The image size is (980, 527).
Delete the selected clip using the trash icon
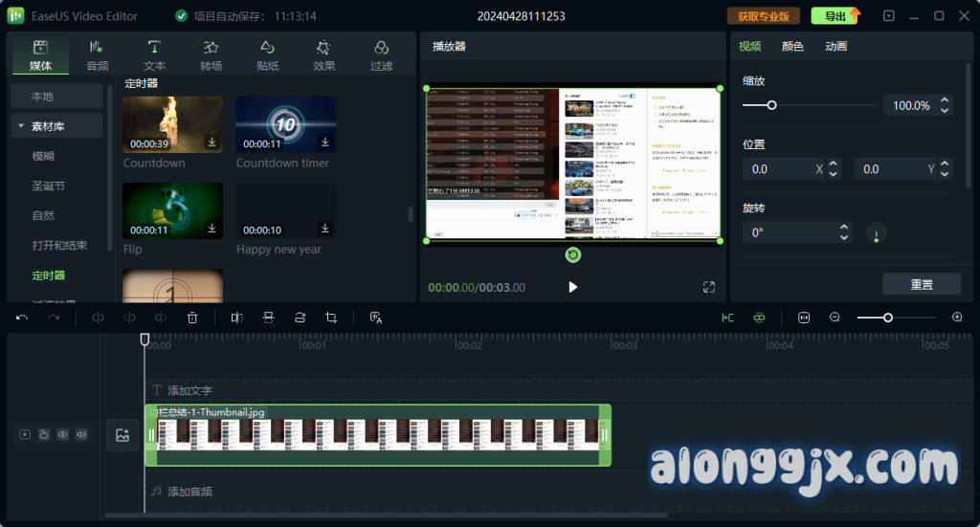pos(192,318)
